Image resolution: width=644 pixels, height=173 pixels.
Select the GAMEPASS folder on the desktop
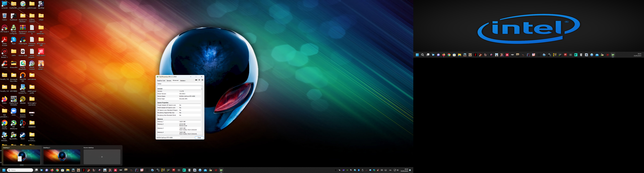click(32, 124)
